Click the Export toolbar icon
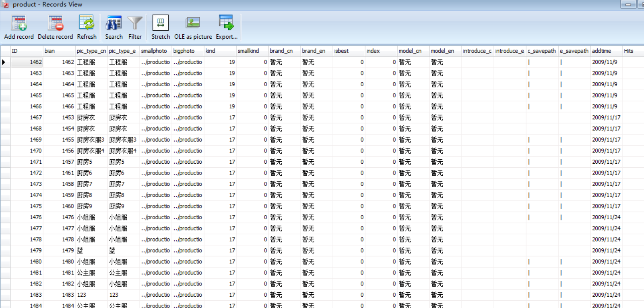 [x=227, y=27]
